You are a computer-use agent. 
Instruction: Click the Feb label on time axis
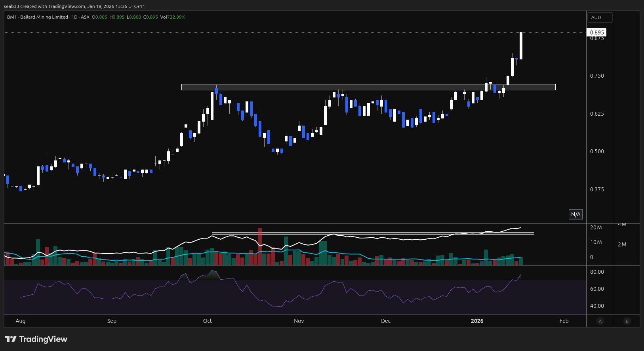(564, 321)
